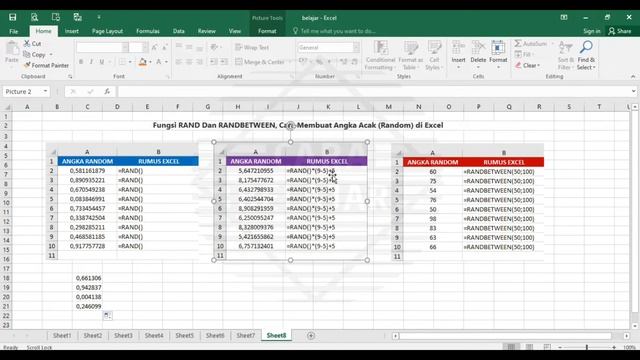This screenshot has height=360, width=640.
Task: Open Clipboard group dialog launcher
Action: click(70, 77)
